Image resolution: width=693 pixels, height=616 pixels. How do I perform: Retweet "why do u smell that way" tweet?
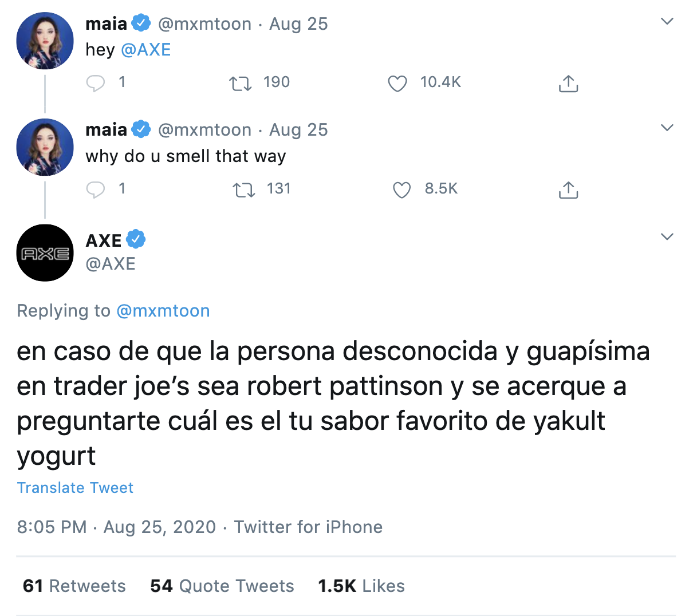click(x=244, y=190)
